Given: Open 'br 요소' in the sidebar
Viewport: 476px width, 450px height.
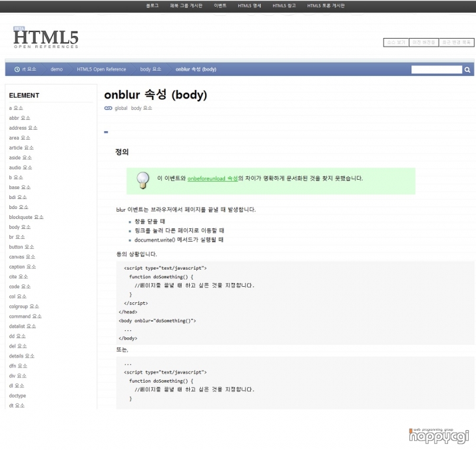Looking at the screenshot, I should [x=17, y=237].
